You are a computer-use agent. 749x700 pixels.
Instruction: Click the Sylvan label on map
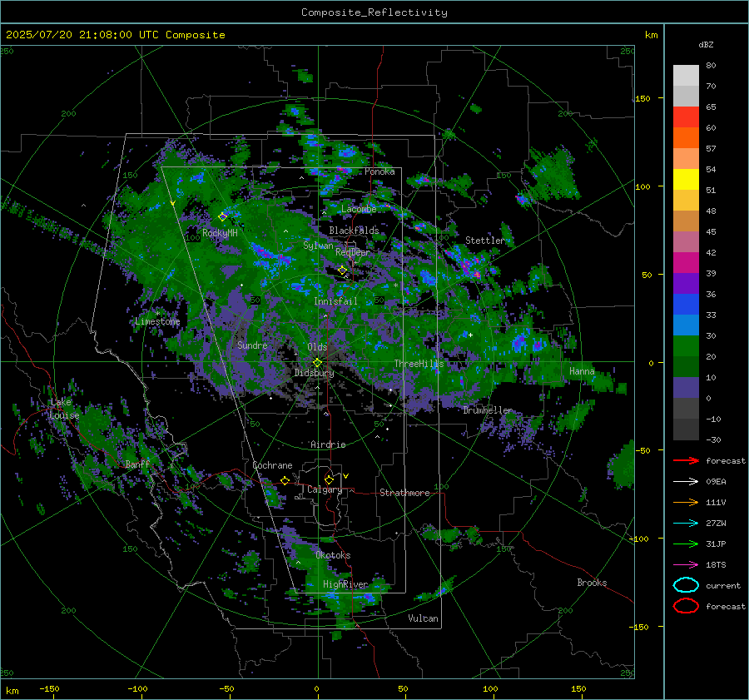(x=318, y=246)
